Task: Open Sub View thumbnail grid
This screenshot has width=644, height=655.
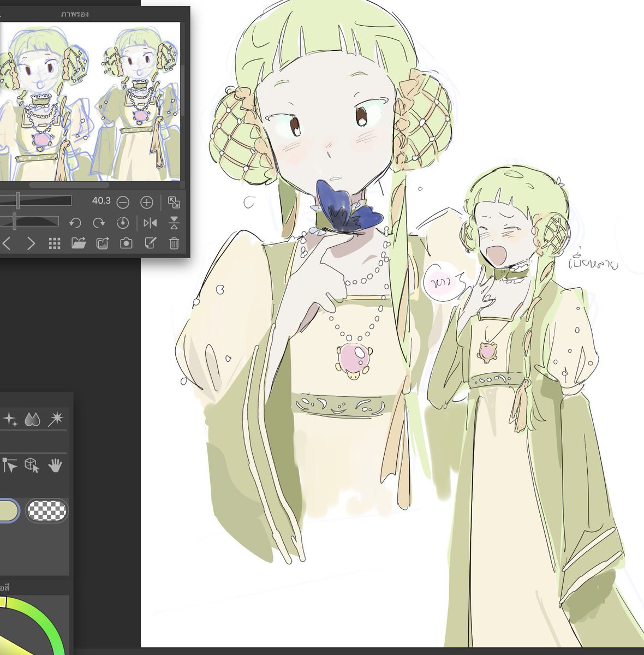Action: click(55, 243)
